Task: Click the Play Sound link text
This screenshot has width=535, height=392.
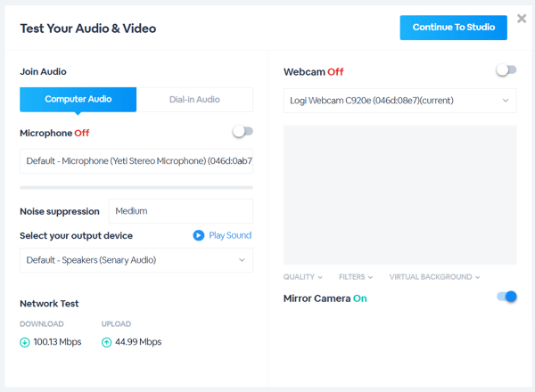Action: tap(230, 235)
